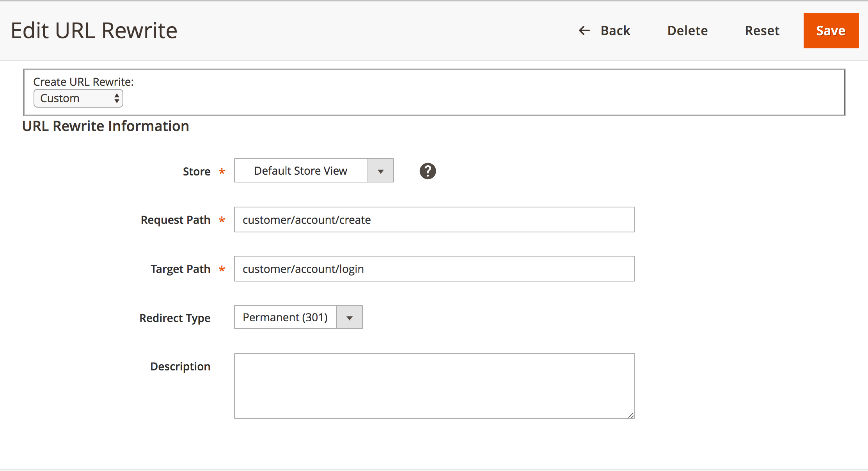The width and height of the screenshot is (868, 471).
Task: Select the Default Store View option box
Action: click(301, 171)
